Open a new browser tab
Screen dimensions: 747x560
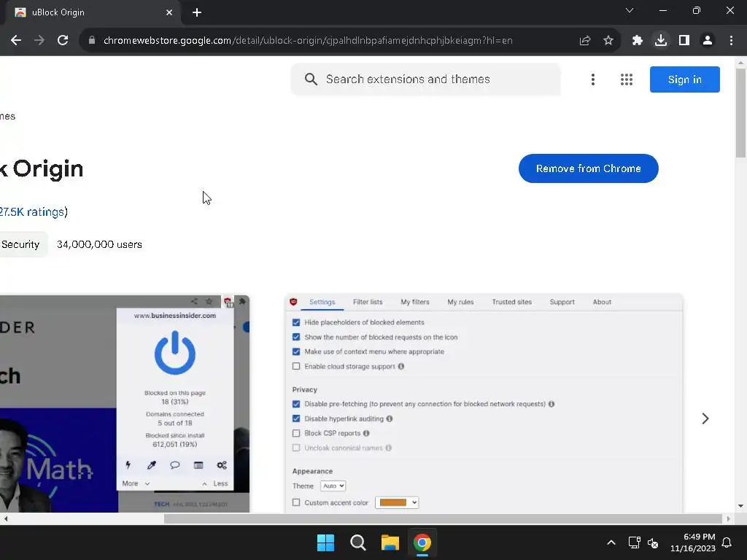pyautogui.click(x=197, y=12)
